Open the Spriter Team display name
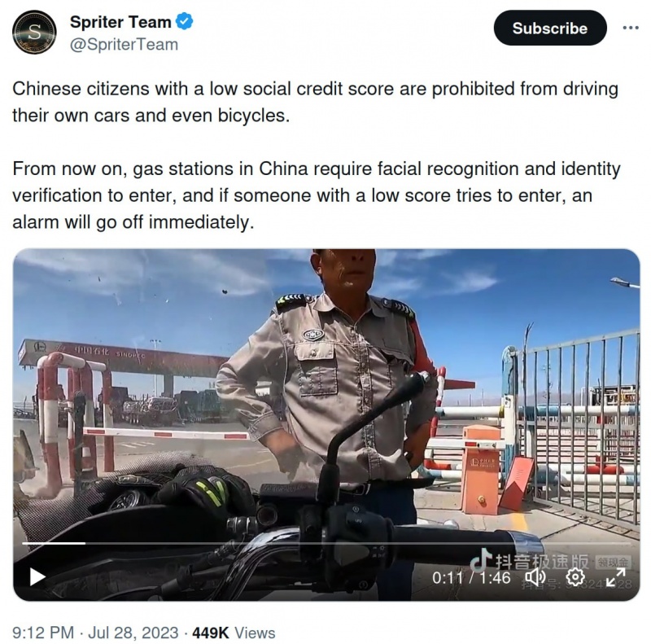This screenshot has width=651, height=644. 120,22
